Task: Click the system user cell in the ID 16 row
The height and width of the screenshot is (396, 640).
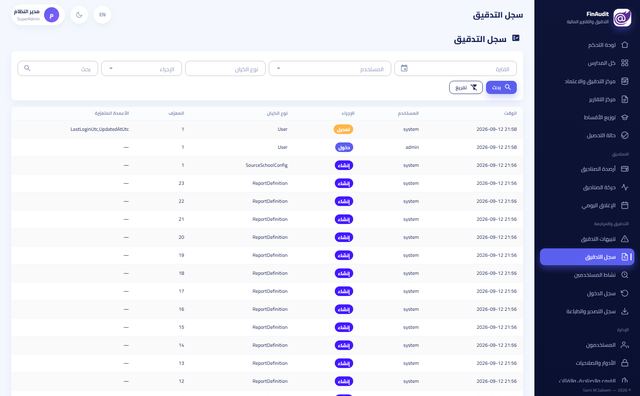Action: pos(411,309)
